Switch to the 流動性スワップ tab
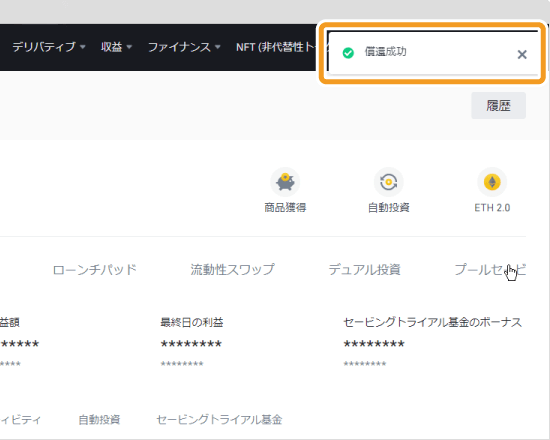The width and height of the screenshot is (550, 440). point(233,270)
